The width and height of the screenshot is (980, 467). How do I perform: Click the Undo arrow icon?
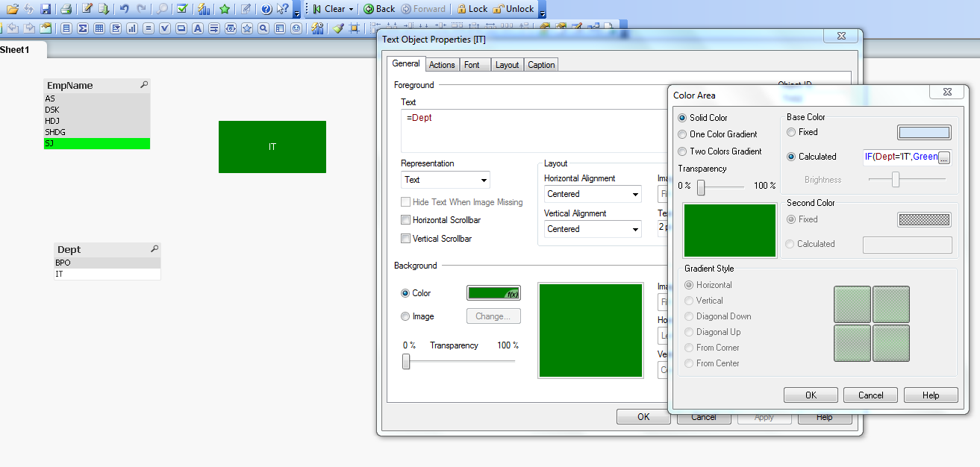pyautogui.click(x=124, y=9)
